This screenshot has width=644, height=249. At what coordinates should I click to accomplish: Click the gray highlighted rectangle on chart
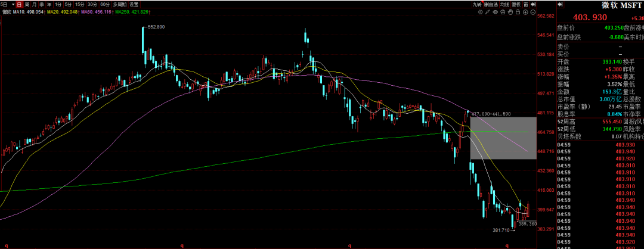499,138
